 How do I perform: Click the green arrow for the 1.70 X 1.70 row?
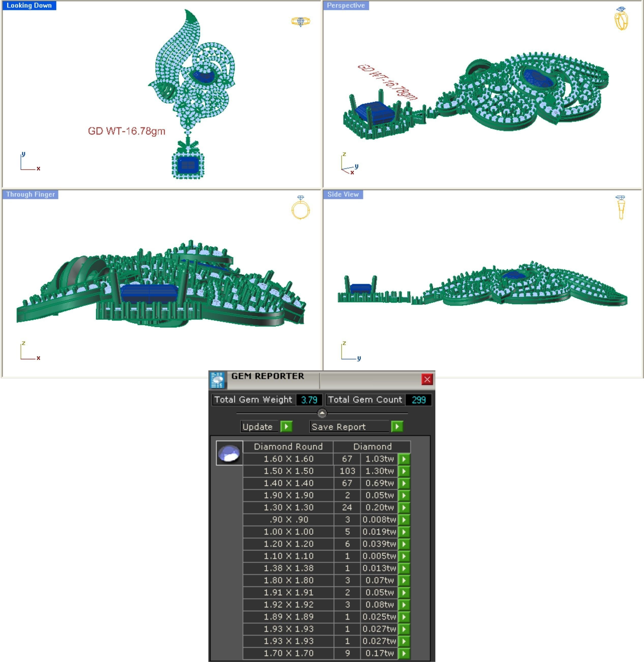[x=404, y=653]
